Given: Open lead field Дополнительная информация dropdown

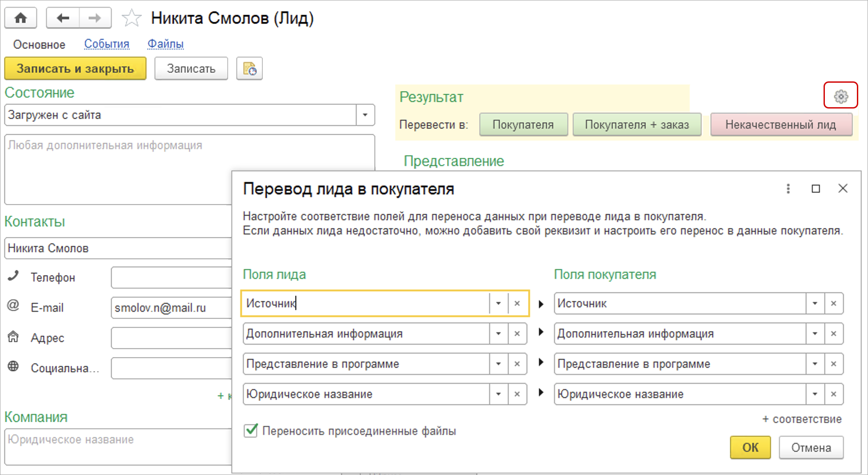Looking at the screenshot, I should [498, 334].
